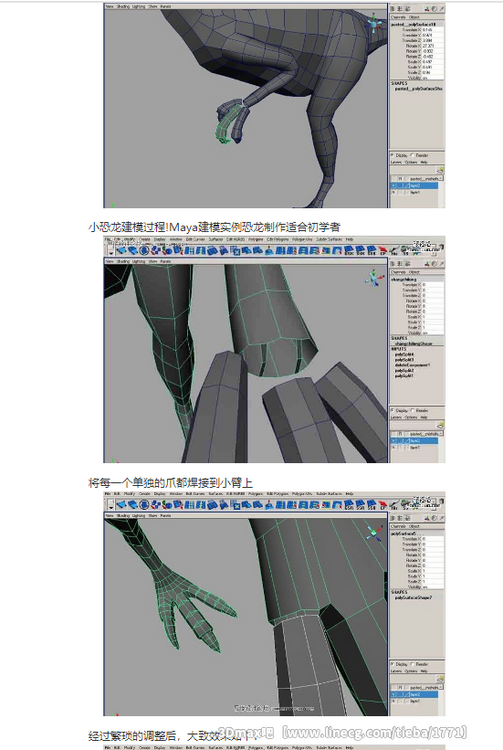Click Translate X field in second screenshot
Image resolution: width=503 pixels, height=750 pixels.
click(432, 285)
